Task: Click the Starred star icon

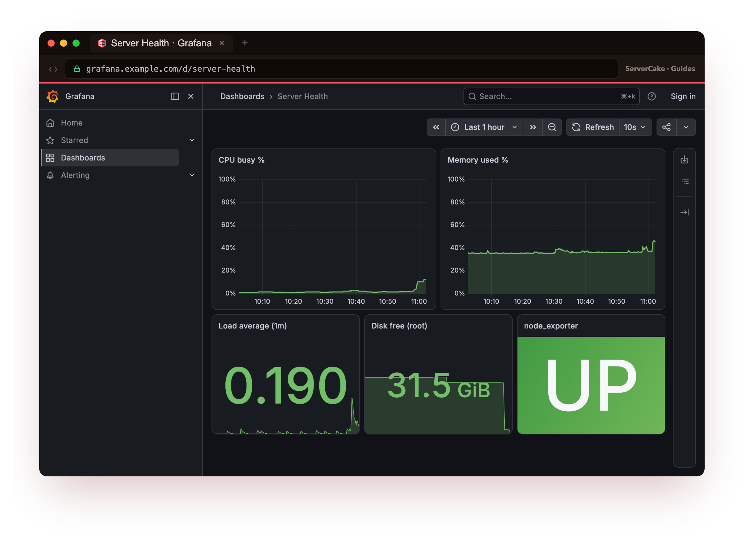Action: point(50,141)
